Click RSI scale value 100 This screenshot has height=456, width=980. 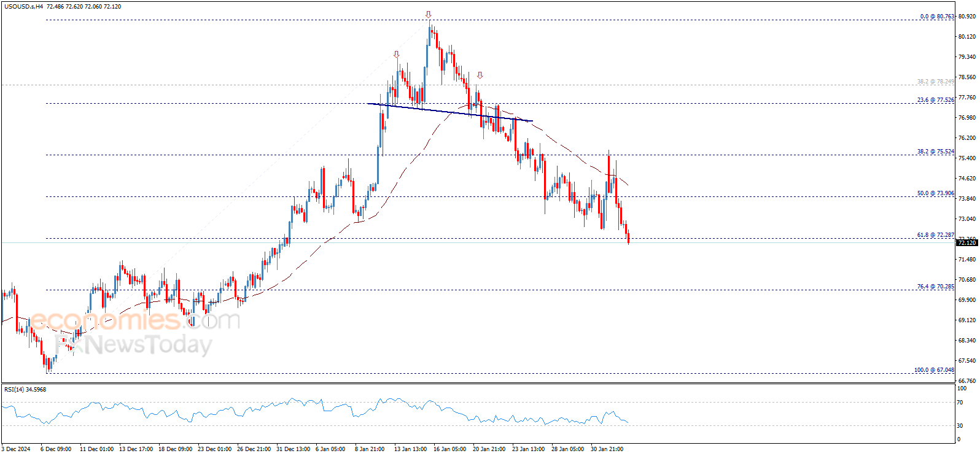click(962, 388)
